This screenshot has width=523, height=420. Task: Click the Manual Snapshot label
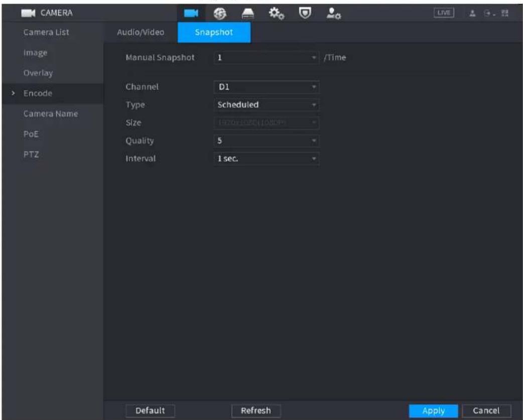point(160,57)
